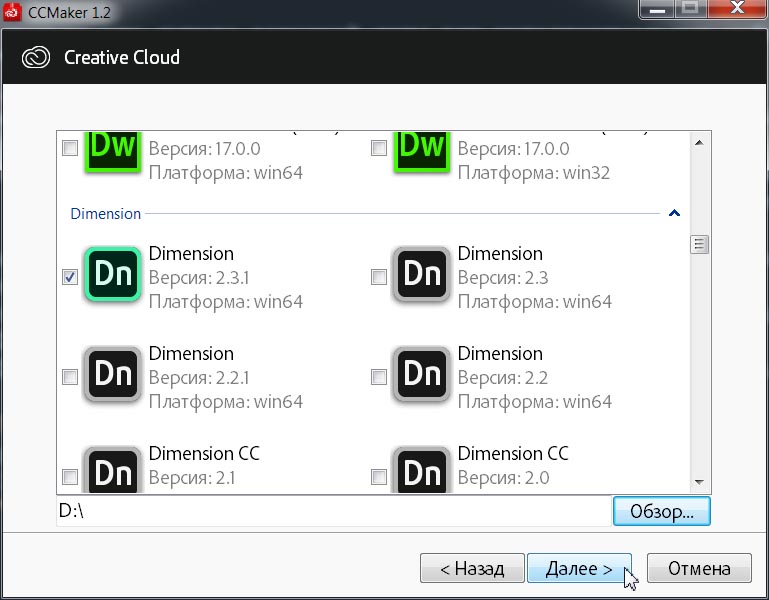This screenshot has height=600, width=769.
Task: Click the Версия: 2.0 text
Action: tap(503, 477)
